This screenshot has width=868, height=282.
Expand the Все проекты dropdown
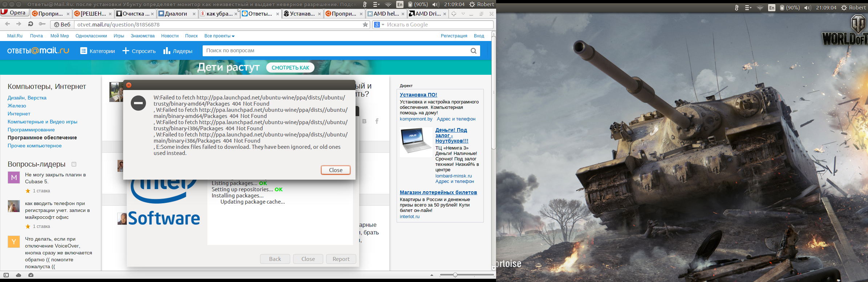coord(219,36)
